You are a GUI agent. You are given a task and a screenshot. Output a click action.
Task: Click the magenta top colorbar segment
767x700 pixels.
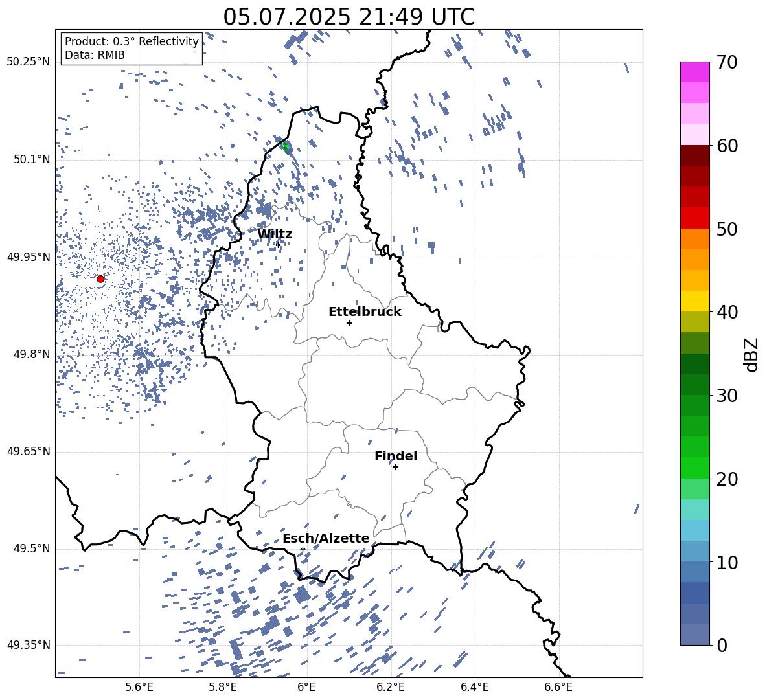click(694, 72)
